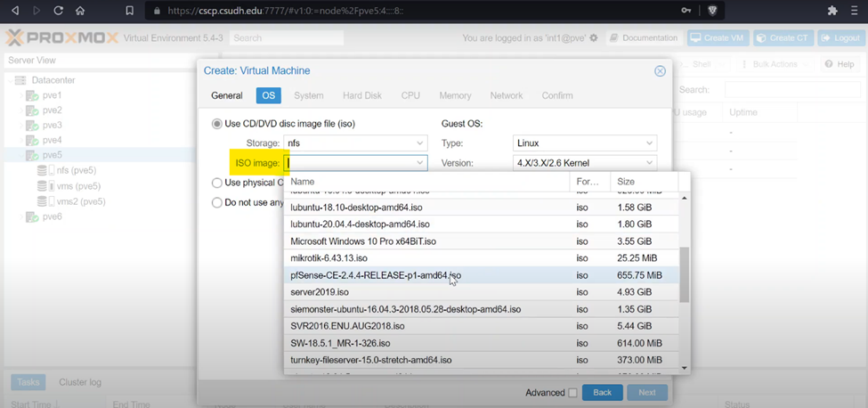Select SVR2016.ENU.AUG2018.iso

(482, 326)
